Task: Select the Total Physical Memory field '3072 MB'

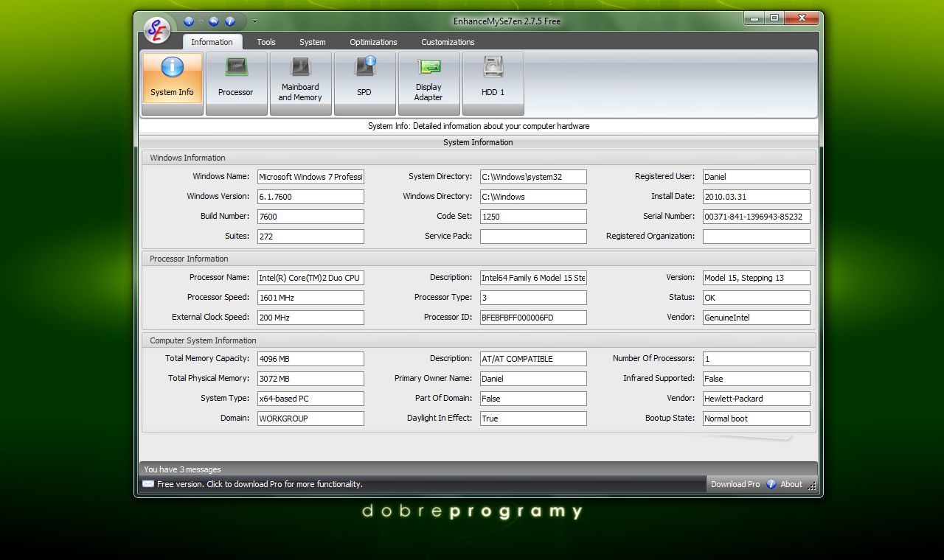Action: (x=310, y=379)
